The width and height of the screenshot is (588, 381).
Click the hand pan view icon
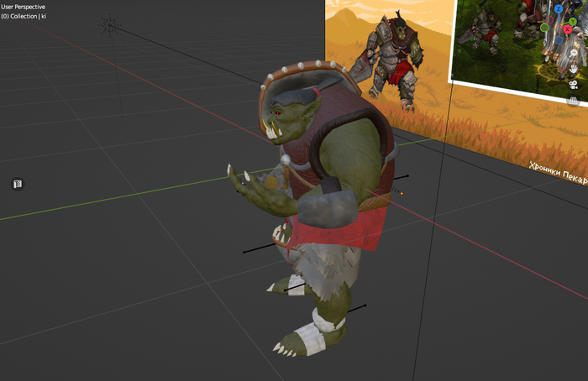tap(573, 69)
